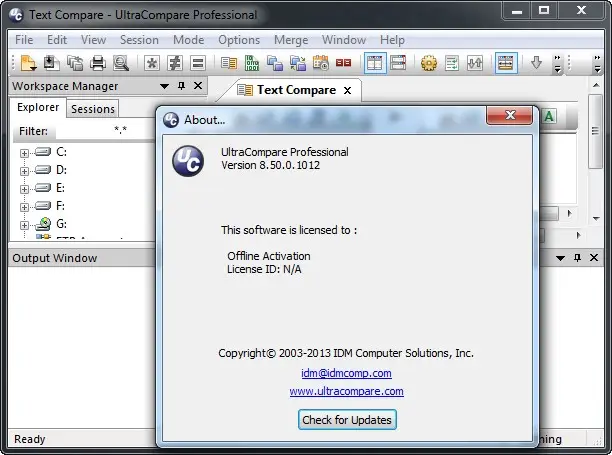Image resolution: width=612 pixels, height=455 pixels.
Task: Open Workspace Manager dropdown arrow
Action: click(164, 86)
